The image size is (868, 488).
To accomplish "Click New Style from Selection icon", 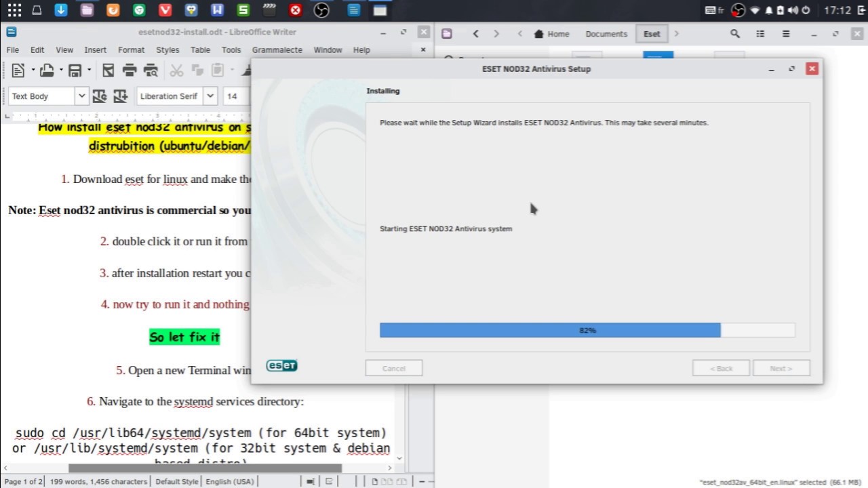I will click(x=120, y=96).
